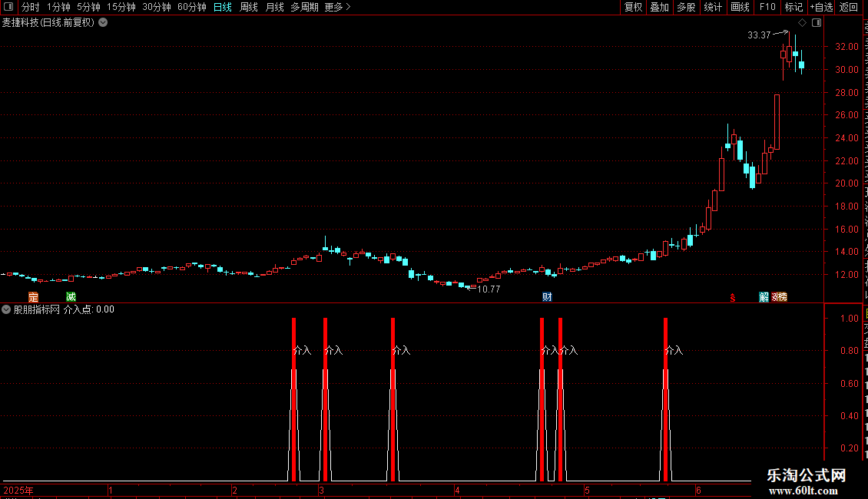Switch to the 60分钟 period tab
Viewport: 868px width, 499px height.
click(x=191, y=7)
